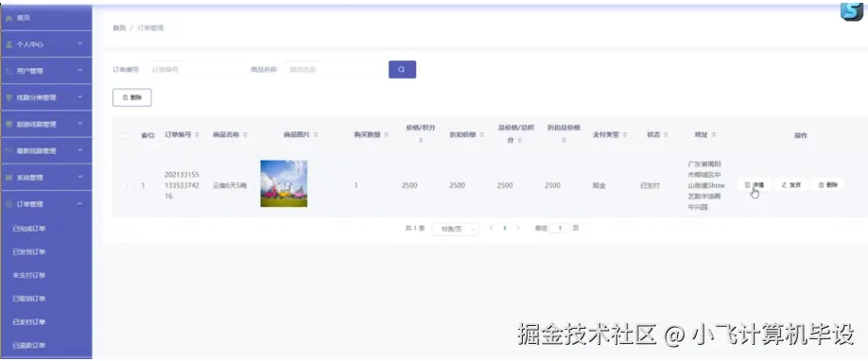
Task: Click product name 云南6天5晚 cell
Action: point(230,185)
